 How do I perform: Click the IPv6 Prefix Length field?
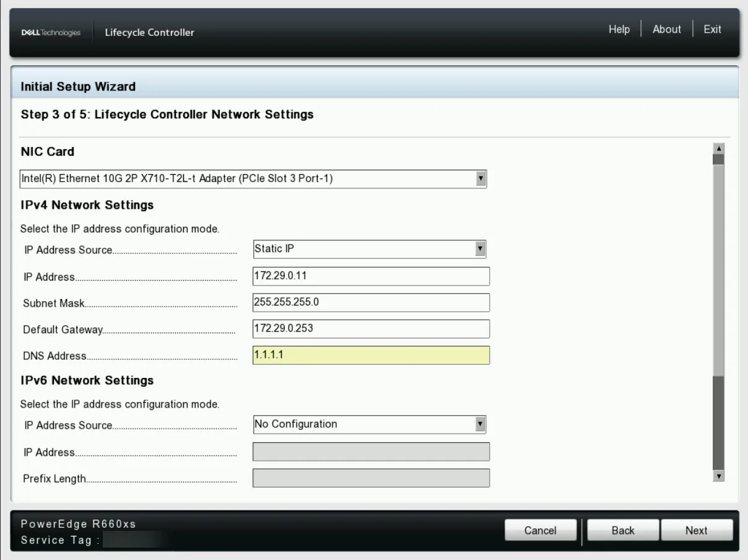371,478
